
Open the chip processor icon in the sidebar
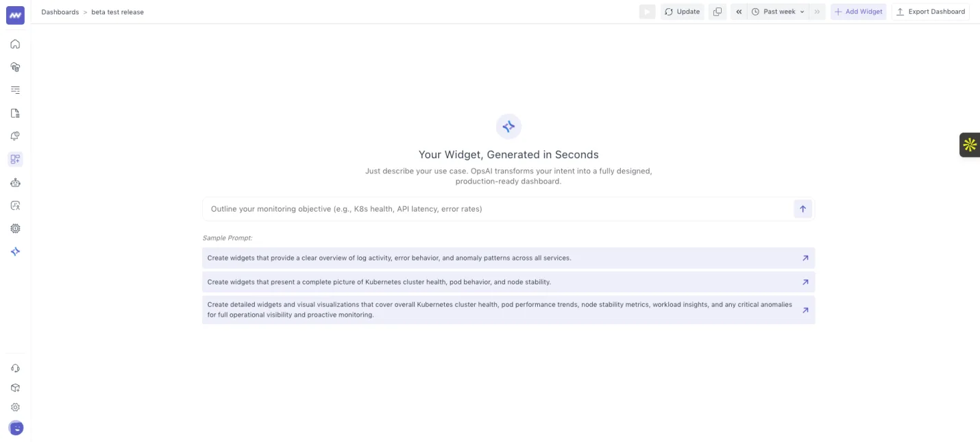pyautogui.click(x=15, y=228)
